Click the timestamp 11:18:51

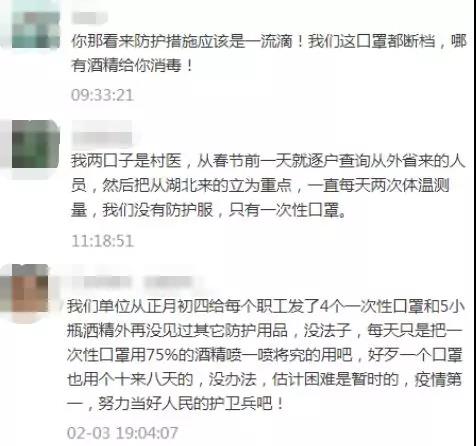[103, 241]
